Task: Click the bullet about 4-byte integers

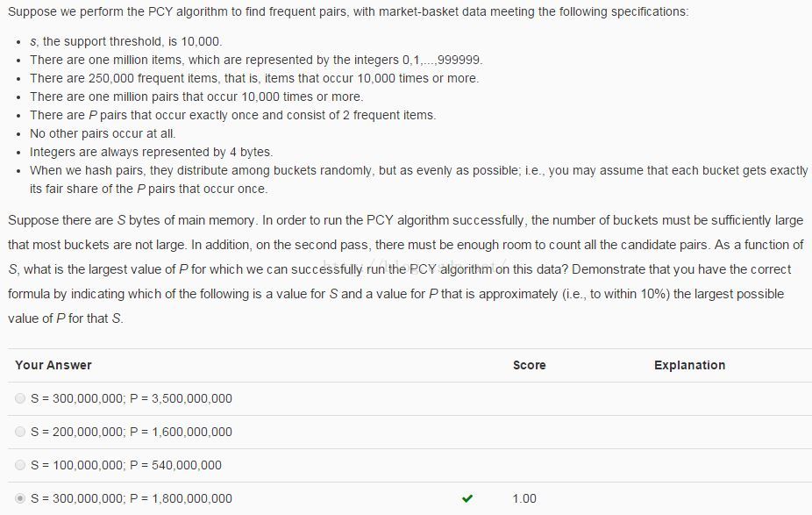Action: tap(151, 152)
